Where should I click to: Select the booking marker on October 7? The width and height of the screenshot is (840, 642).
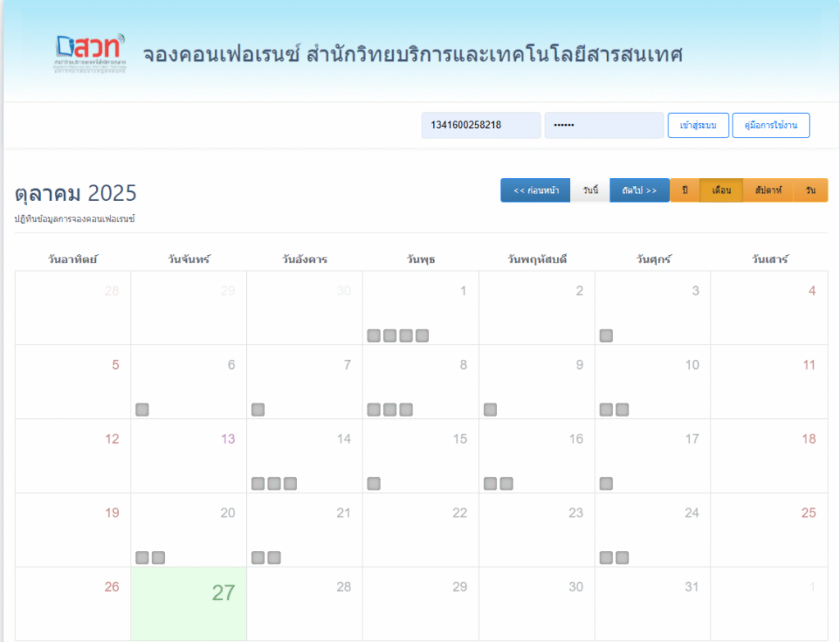point(258,409)
